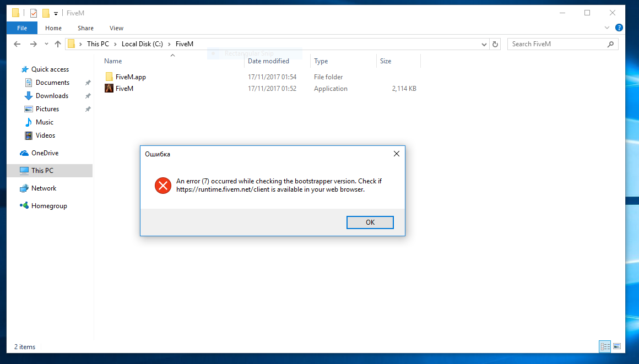Click This PC in the address bar
The height and width of the screenshot is (364, 639).
click(98, 44)
